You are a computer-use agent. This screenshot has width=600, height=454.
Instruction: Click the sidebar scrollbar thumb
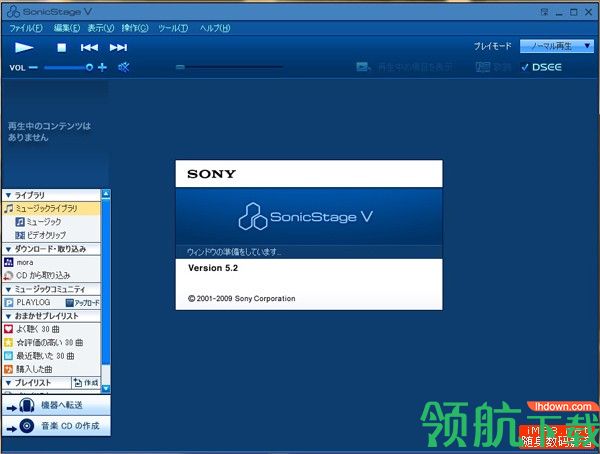coord(106,281)
